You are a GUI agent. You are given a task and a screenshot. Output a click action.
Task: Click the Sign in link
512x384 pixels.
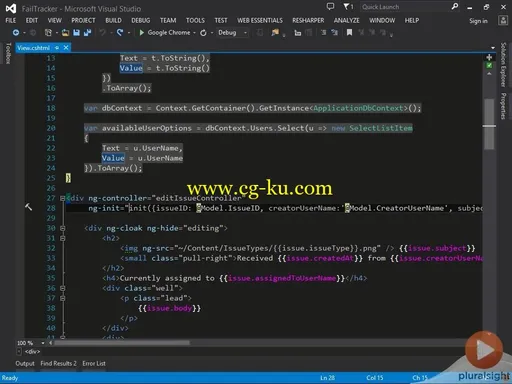478,21
